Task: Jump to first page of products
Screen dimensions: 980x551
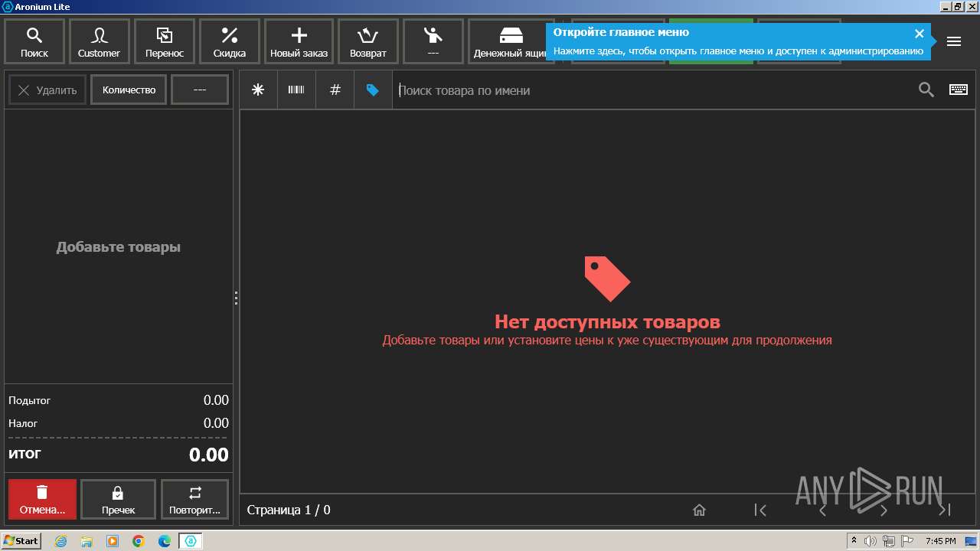Action: point(760,510)
